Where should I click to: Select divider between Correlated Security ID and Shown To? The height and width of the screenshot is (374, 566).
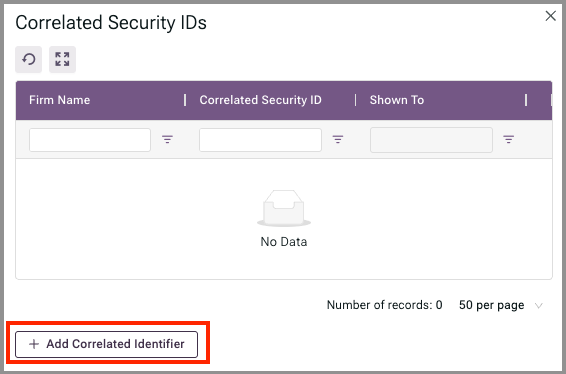356,100
